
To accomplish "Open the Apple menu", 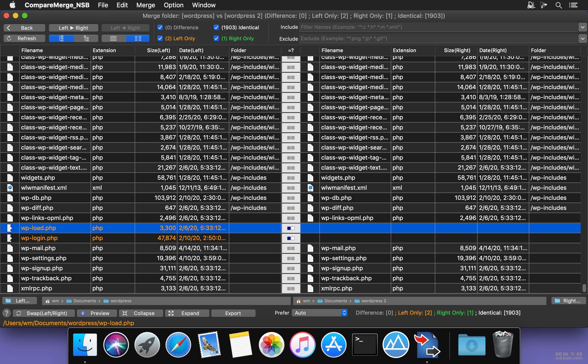I will coord(12,5).
